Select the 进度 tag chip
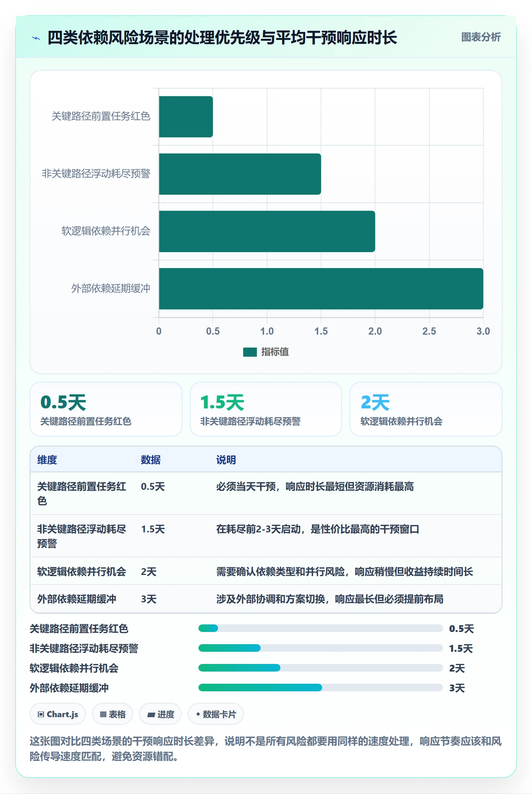Viewport: 532px width, 794px height. click(160, 714)
